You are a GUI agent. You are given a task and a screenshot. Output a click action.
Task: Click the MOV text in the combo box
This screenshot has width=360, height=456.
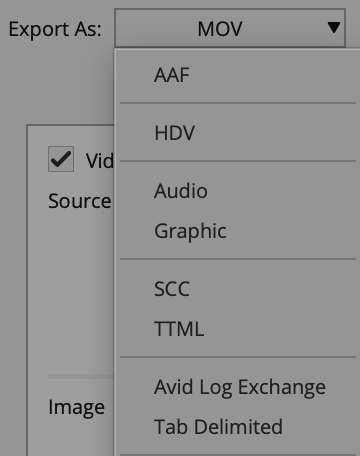tap(220, 29)
